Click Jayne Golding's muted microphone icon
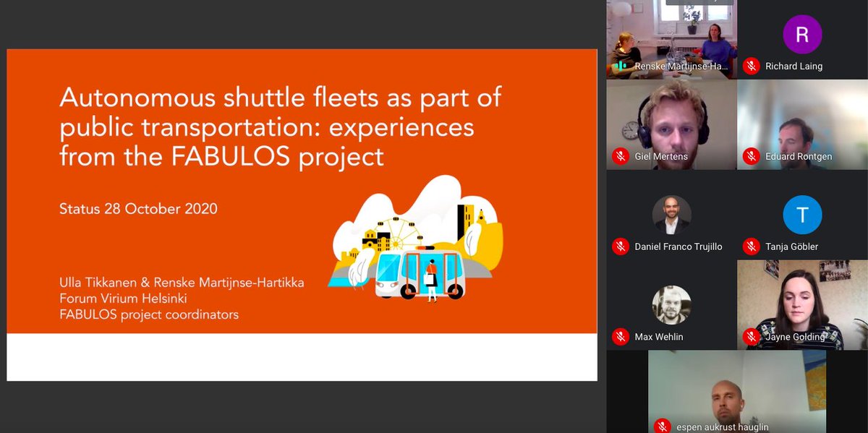The height and width of the screenshot is (433, 868). point(752,337)
